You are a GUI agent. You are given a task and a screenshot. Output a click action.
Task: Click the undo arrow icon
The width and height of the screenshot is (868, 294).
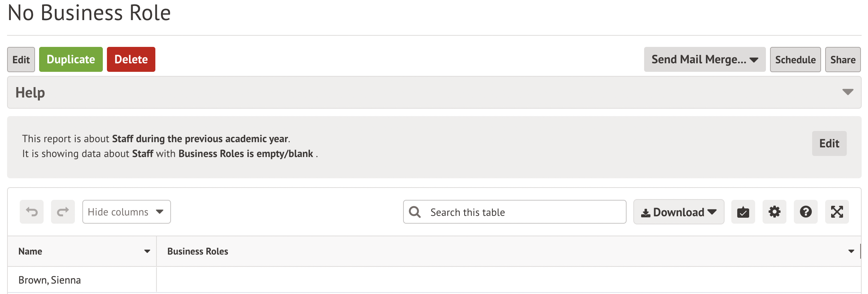(x=32, y=212)
